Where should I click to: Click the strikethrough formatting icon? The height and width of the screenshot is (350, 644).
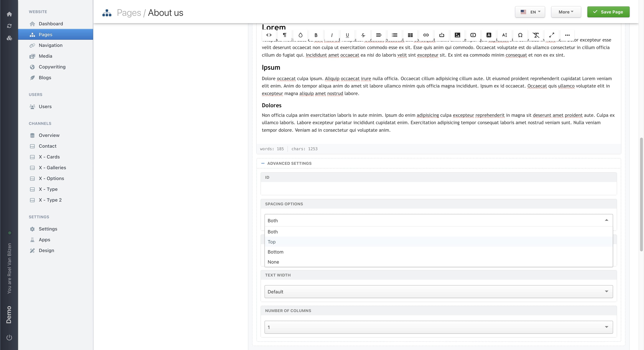pos(363,35)
